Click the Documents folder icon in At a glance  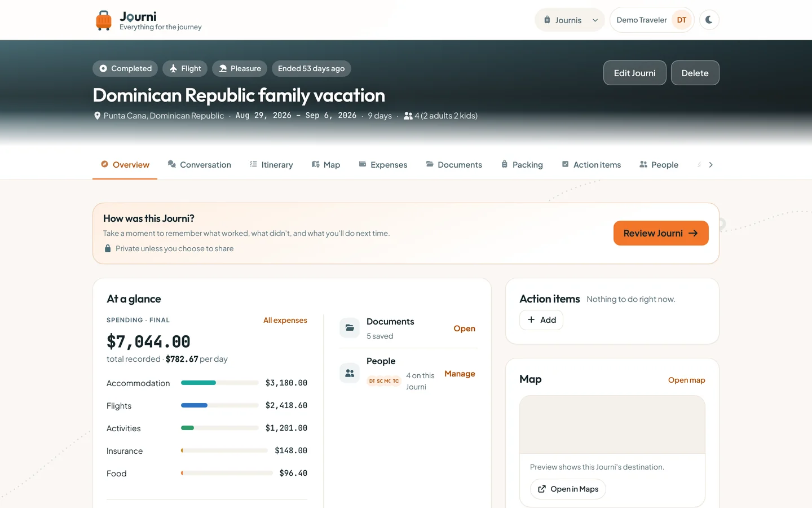click(350, 327)
